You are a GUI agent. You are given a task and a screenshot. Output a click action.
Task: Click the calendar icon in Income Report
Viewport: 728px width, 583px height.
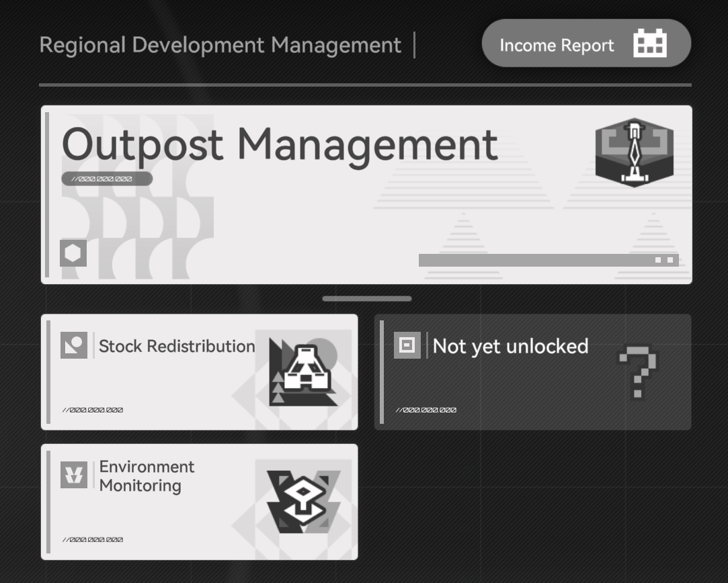pos(650,44)
